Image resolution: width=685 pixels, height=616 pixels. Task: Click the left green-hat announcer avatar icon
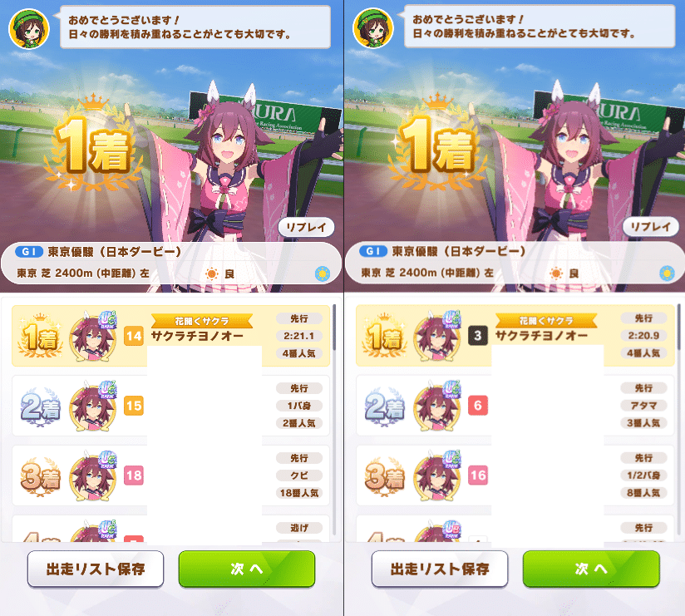point(29,29)
